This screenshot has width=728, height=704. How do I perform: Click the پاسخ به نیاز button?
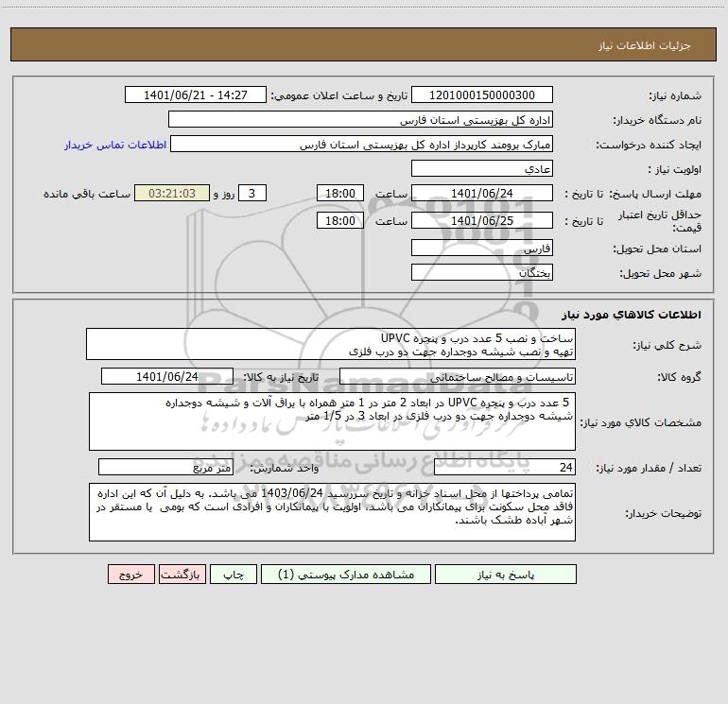coord(506,575)
